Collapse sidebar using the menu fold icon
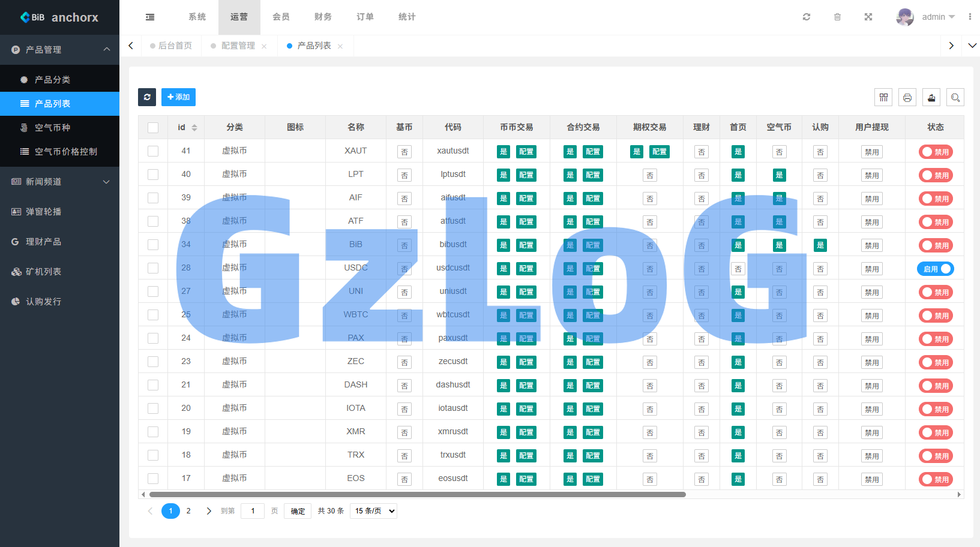 [x=150, y=17]
